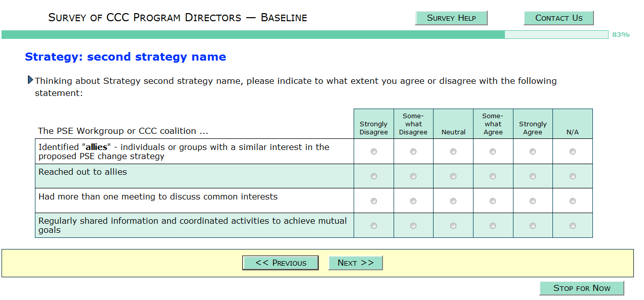Choose Strongly Agree for Reached out to allies
The width and height of the screenshot is (644, 300).
(533, 176)
